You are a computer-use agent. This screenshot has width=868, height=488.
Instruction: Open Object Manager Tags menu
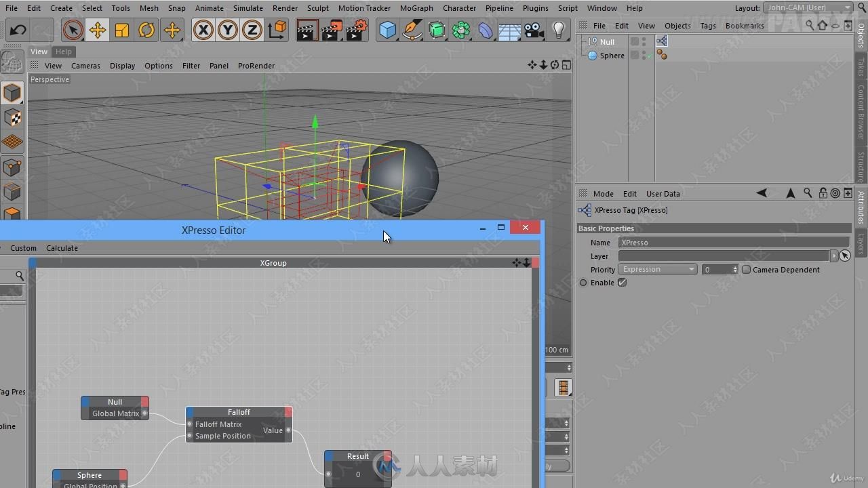pos(708,26)
